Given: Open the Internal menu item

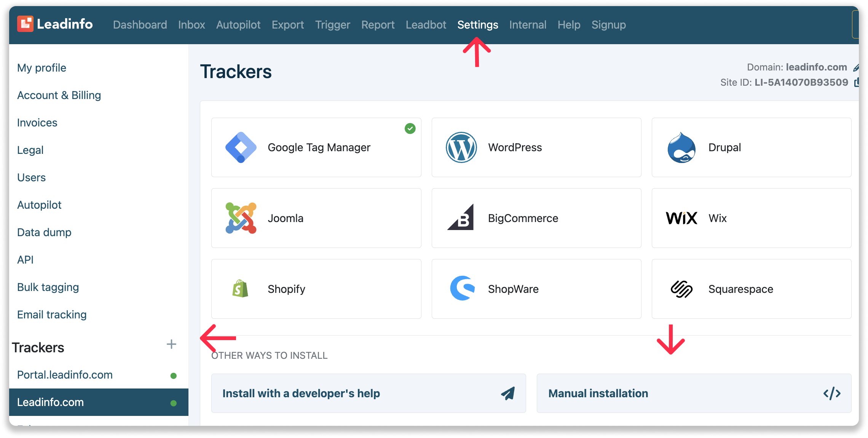Looking at the screenshot, I should [x=528, y=25].
